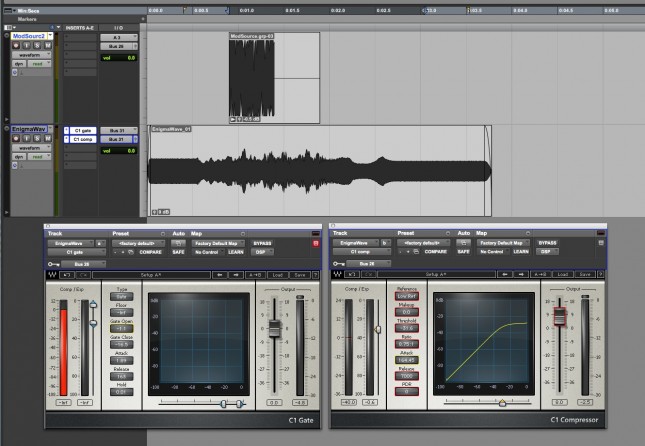Click the key input icon in C1 Gate
Viewport: 645px width, 446px height.
52,264
